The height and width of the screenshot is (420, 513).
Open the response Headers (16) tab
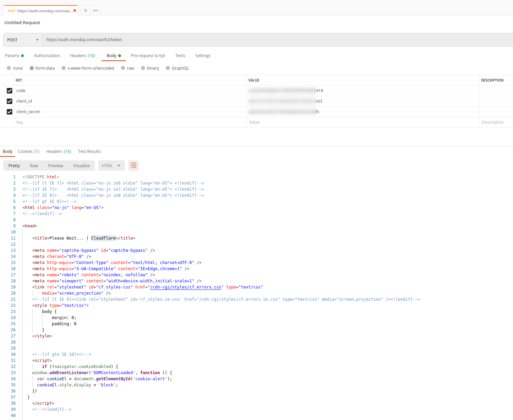(x=59, y=152)
